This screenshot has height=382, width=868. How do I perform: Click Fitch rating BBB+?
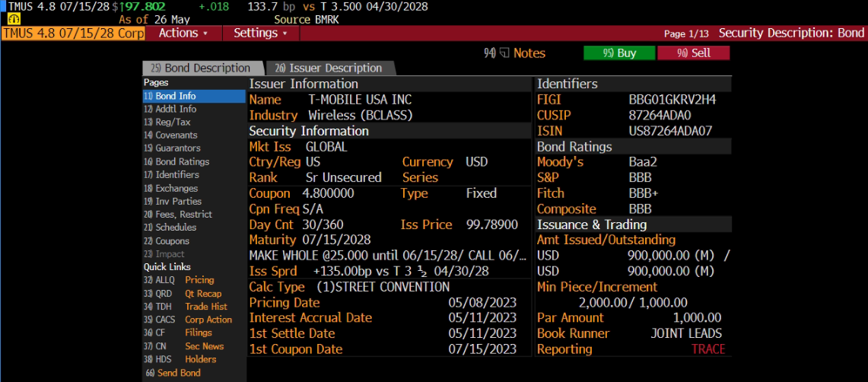[x=644, y=193]
